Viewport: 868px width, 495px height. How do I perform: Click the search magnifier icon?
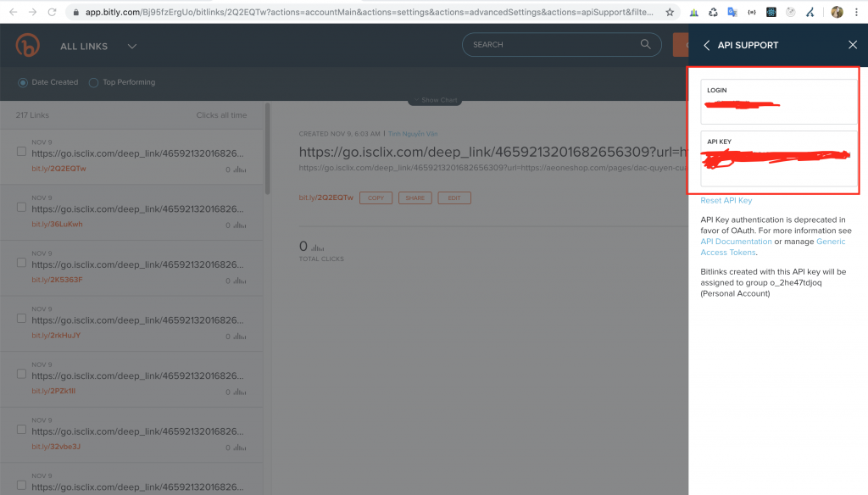click(x=646, y=45)
